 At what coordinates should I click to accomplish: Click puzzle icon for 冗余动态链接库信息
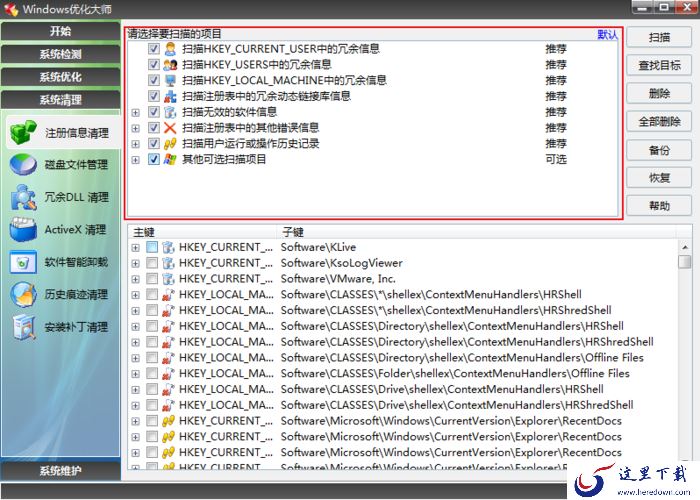[170, 96]
